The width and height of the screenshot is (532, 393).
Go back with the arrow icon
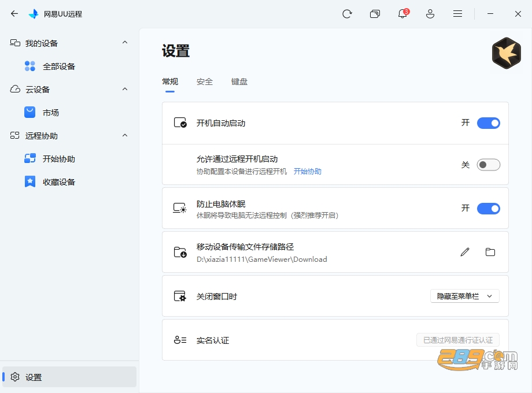[x=14, y=13]
